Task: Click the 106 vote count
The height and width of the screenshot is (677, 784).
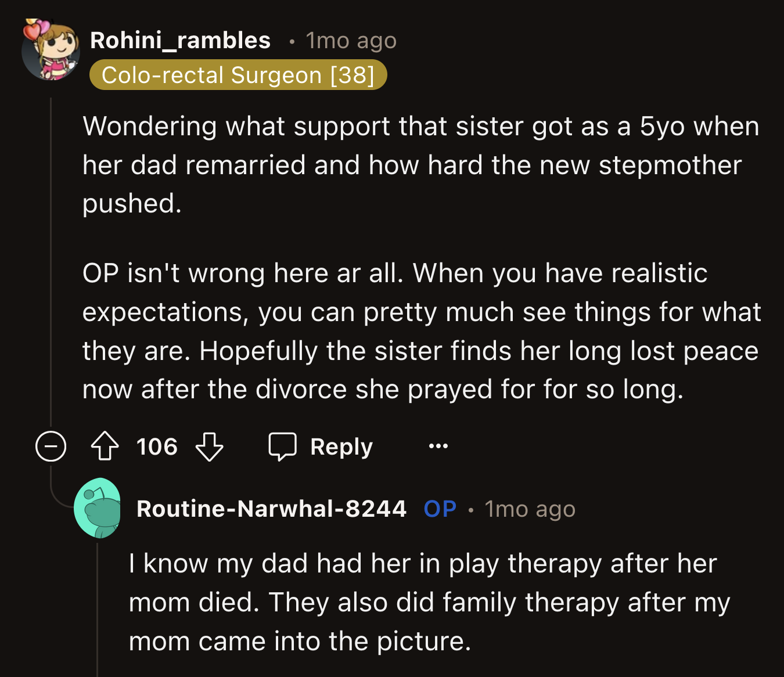Action: click(x=157, y=446)
